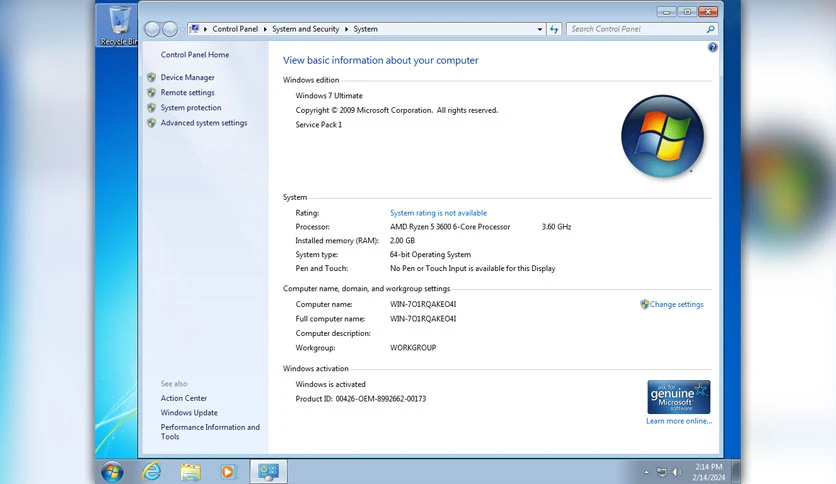Click the Windows 7 Ultimate text
836x484 pixels.
pos(329,96)
